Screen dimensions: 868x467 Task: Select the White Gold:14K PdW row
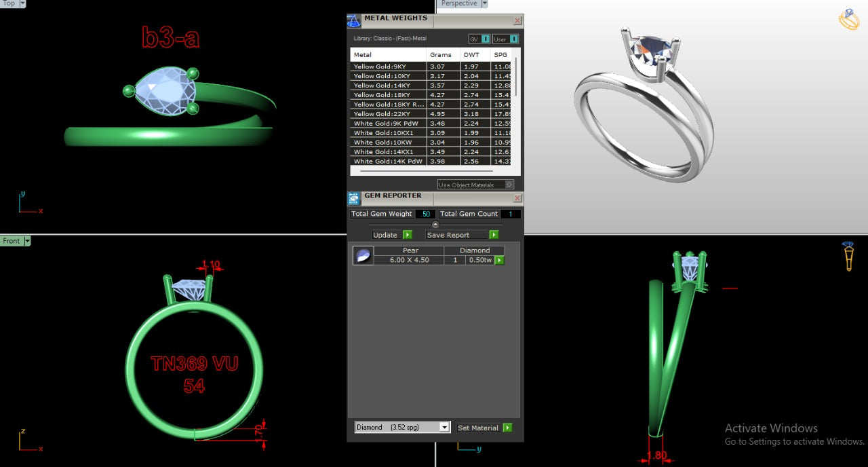pyautogui.click(x=432, y=162)
